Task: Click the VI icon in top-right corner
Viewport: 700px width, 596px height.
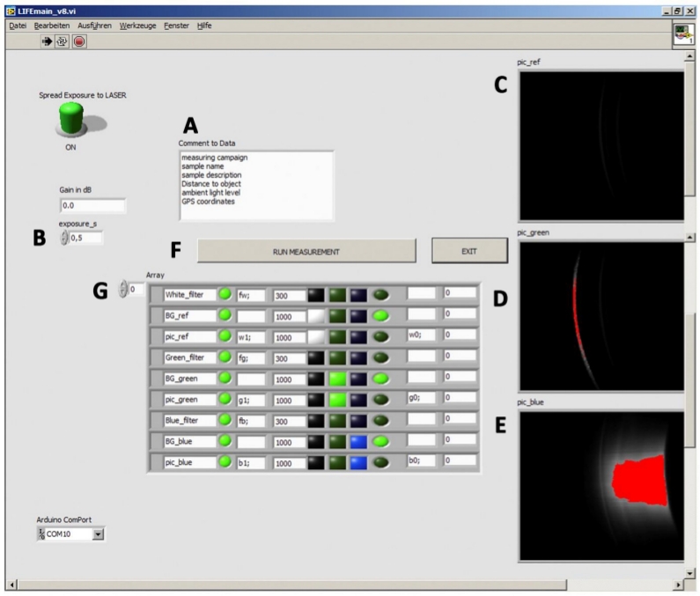Action: (683, 34)
